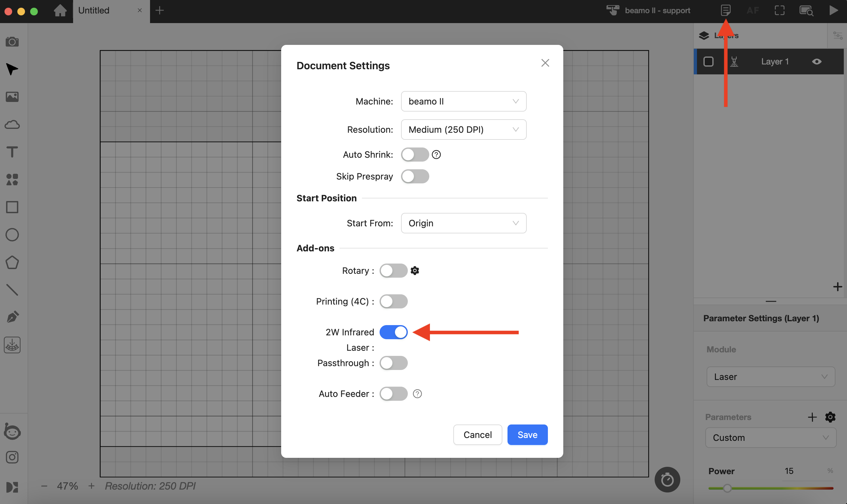Viewport: 847px width, 504px height.
Task: Select machine beamo II - support
Action: point(648,11)
